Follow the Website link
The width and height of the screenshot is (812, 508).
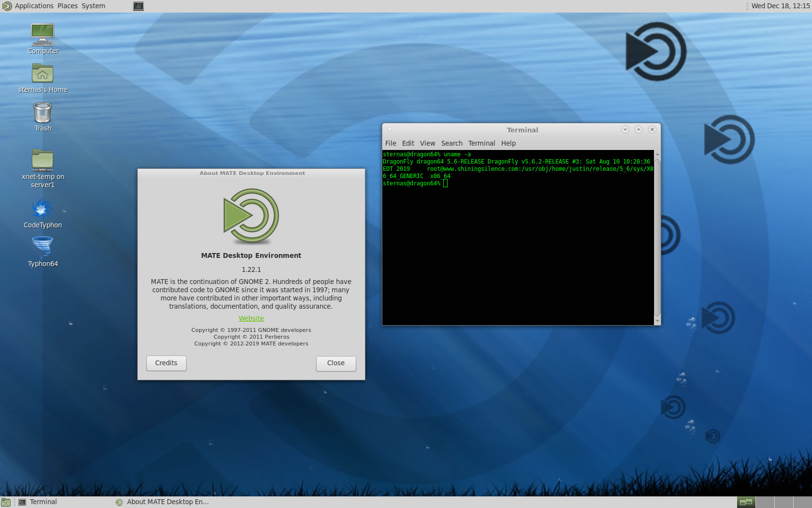251,318
